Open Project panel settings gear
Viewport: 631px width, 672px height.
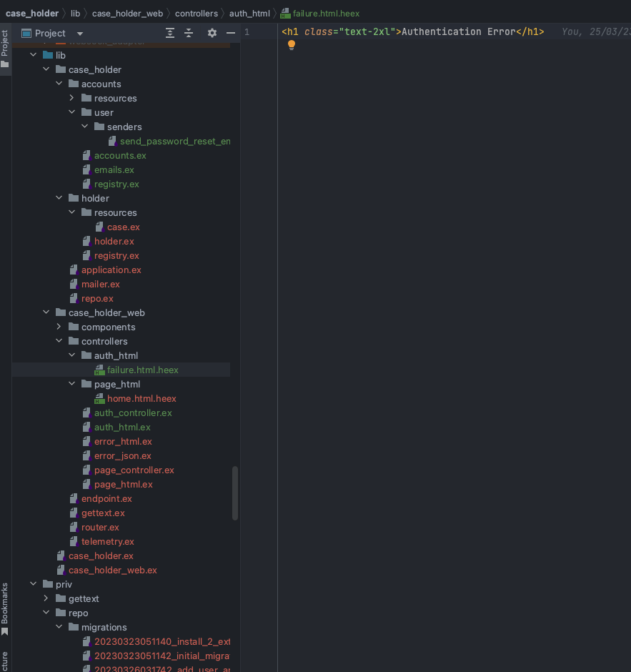pyautogui.click(x=212, y=33)
